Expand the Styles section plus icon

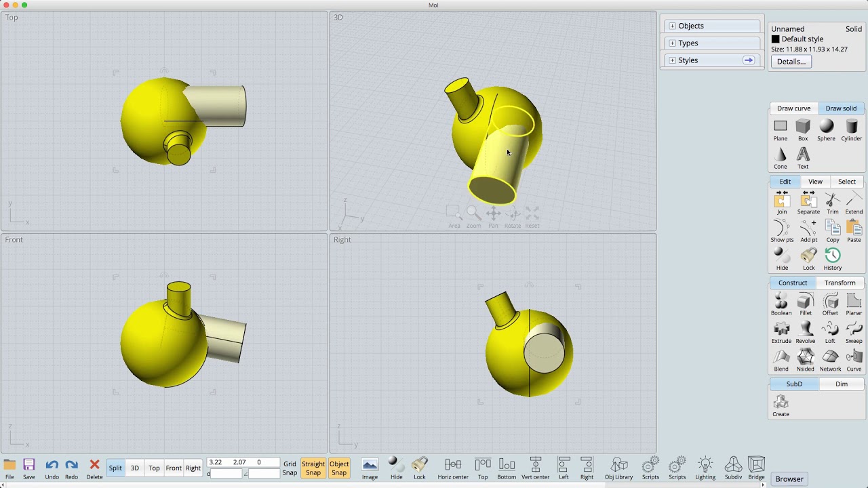tap(672, 60)
